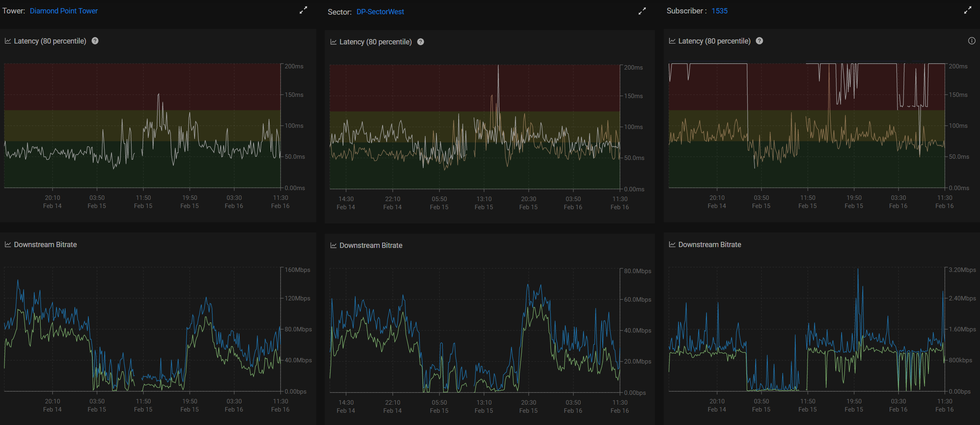
Task: Expand the Subscriber panel to fullscreen
Action: click(x=967, y=11)
